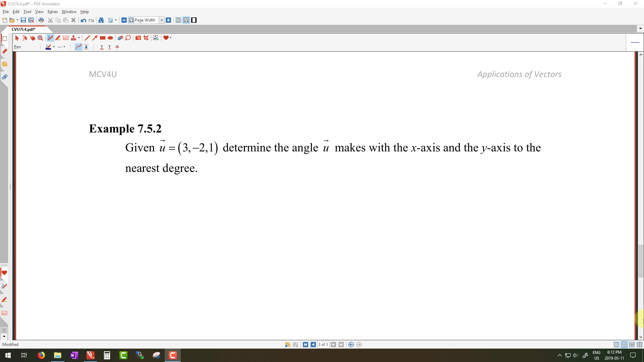Open the Extras menu

[x=52, y=12]
